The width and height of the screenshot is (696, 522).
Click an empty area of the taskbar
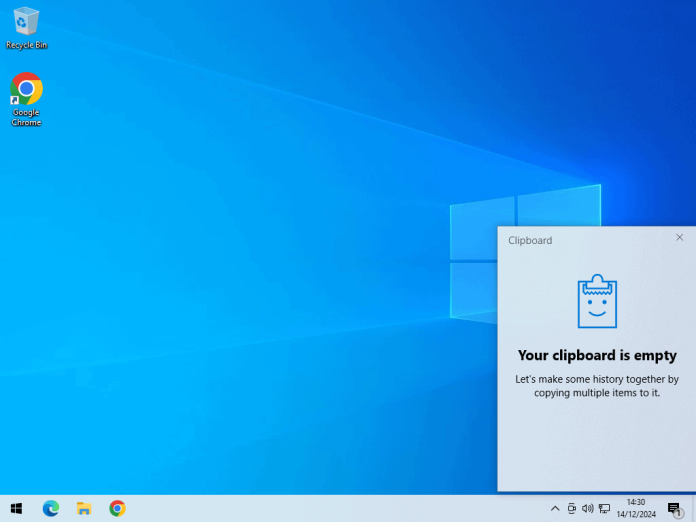[x=330, y=508]
